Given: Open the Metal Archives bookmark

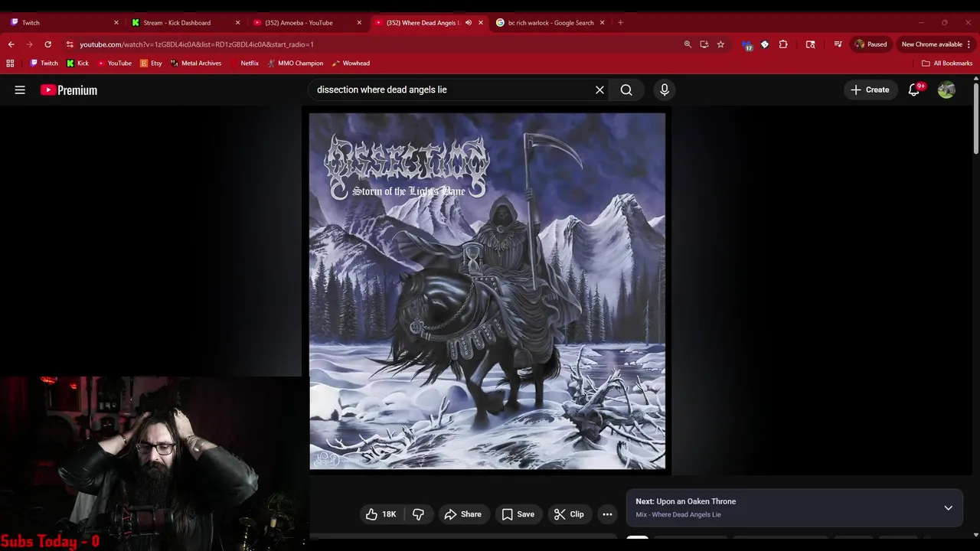Looking at the screenshot, I should [195, 64].
